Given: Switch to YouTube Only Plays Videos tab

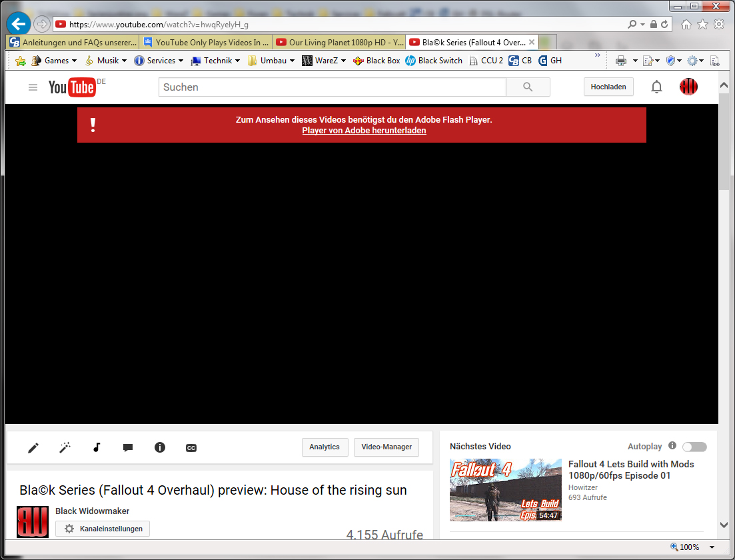Looking at the screenshot, I should coord(206,42).
